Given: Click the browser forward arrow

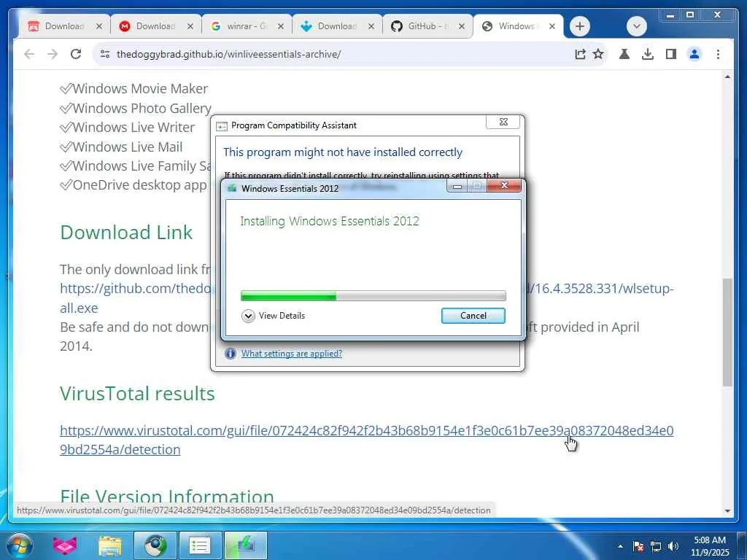Looking at the screenshot, I should (x=53, y=54).
